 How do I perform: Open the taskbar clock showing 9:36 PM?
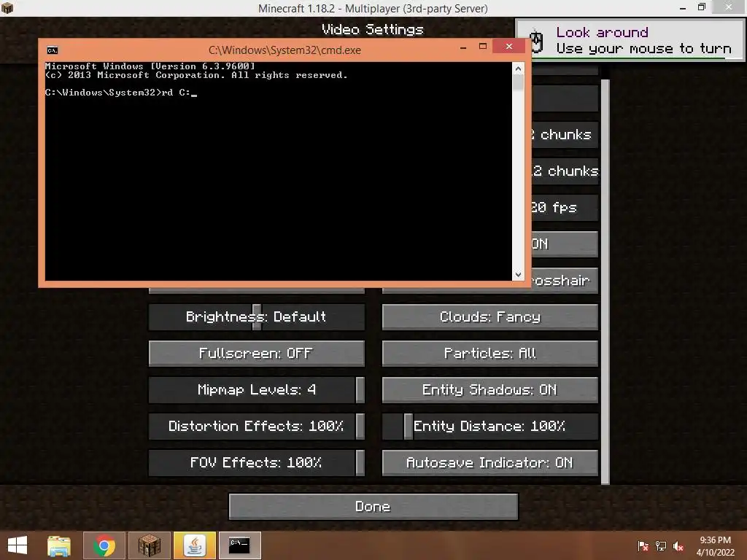715,545
